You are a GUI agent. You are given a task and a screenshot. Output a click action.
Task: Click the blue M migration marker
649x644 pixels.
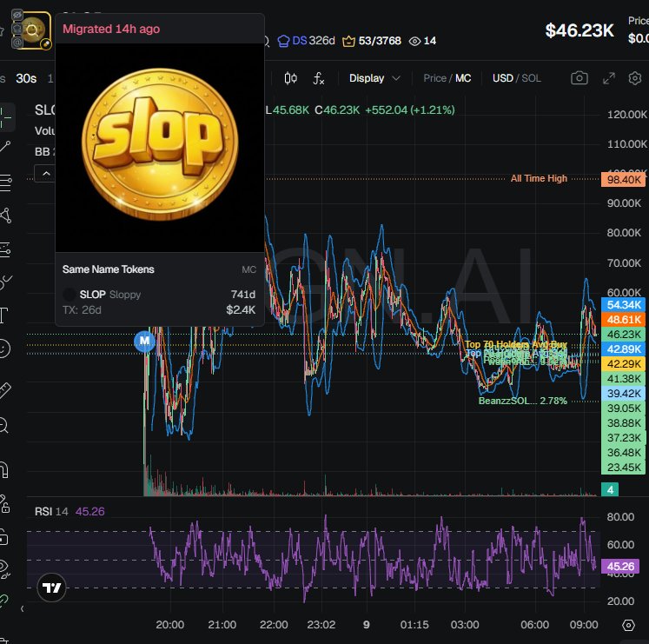tap(143, 342)
